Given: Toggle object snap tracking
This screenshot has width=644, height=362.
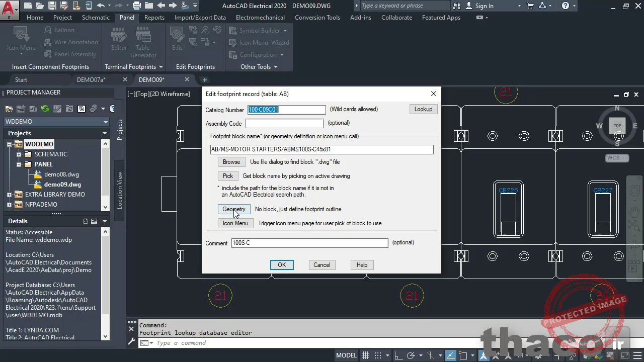Looking at the screenshot, I should pyautogui.click(x=431, y=355).
